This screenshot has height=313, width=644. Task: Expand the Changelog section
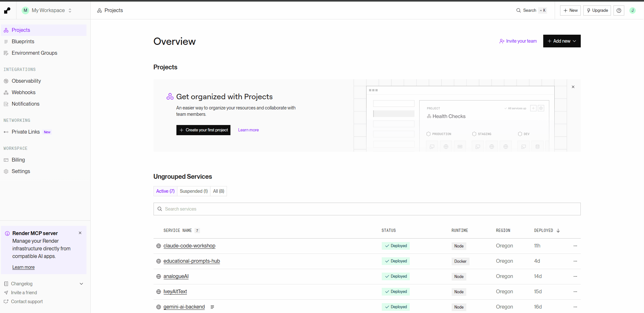pyautogui.click(x=44, y=284)
